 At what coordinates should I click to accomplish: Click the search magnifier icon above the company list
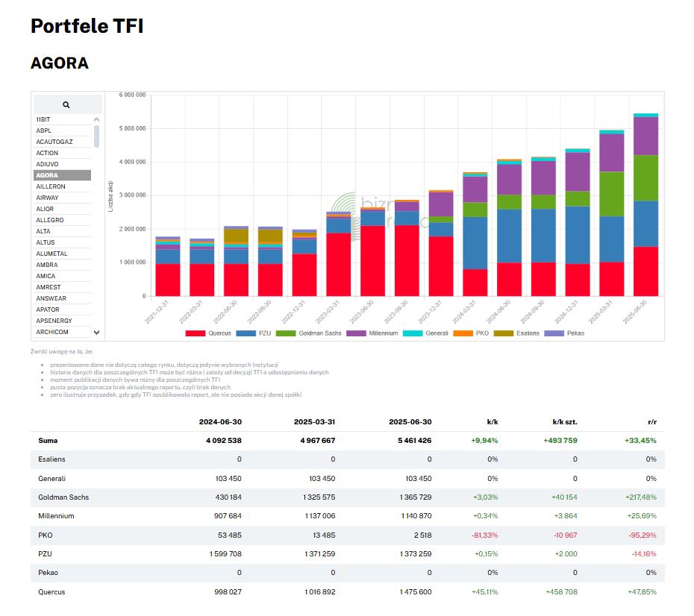coord(66,105)
